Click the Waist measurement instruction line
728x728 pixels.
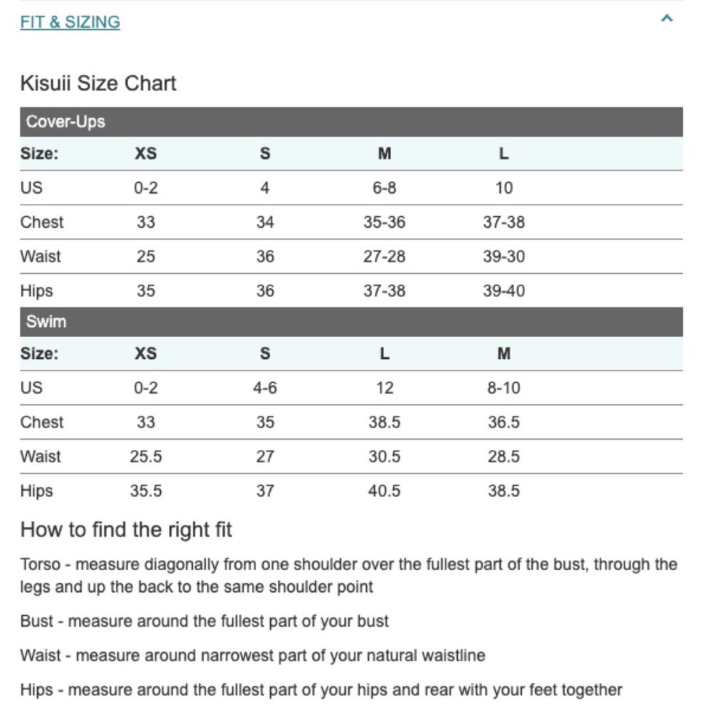[253, 655]
